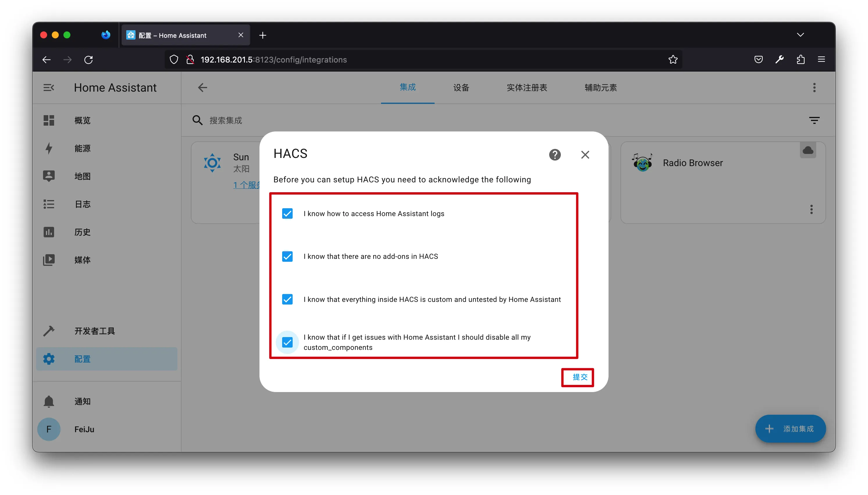
Task: Open the 能源 energy sidebar item
Action: click(82, 148)
